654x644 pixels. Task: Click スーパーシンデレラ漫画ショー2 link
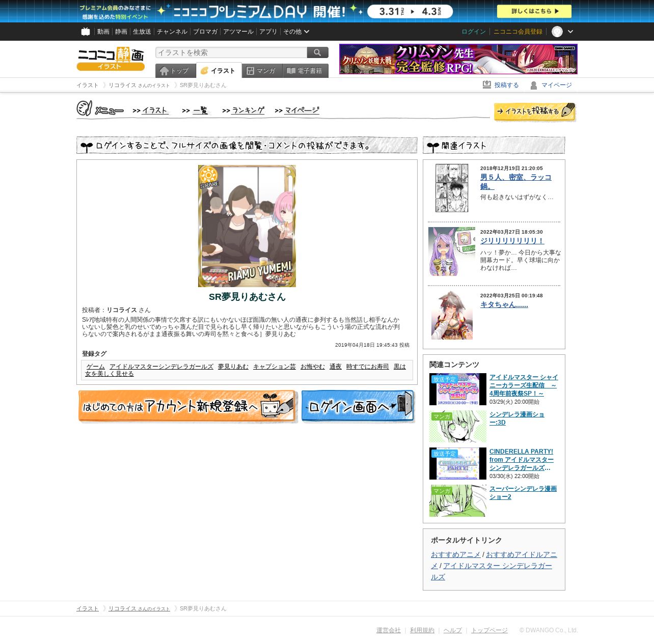523,493
